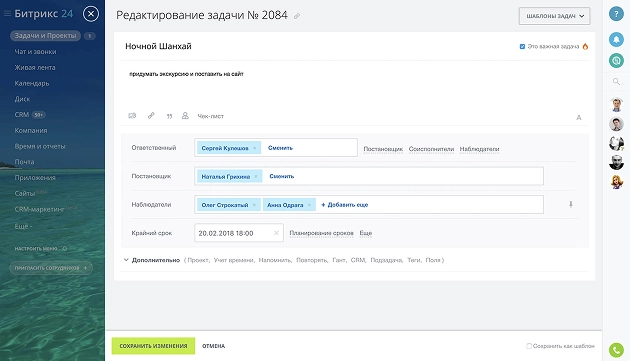Open the green phone call button
Image resolution: width=630 pixels, height=361 pixels.
[x=616, y=350]
